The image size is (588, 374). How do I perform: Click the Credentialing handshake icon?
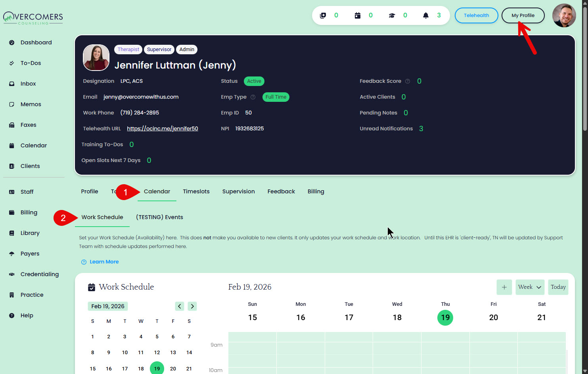(12, 274)
